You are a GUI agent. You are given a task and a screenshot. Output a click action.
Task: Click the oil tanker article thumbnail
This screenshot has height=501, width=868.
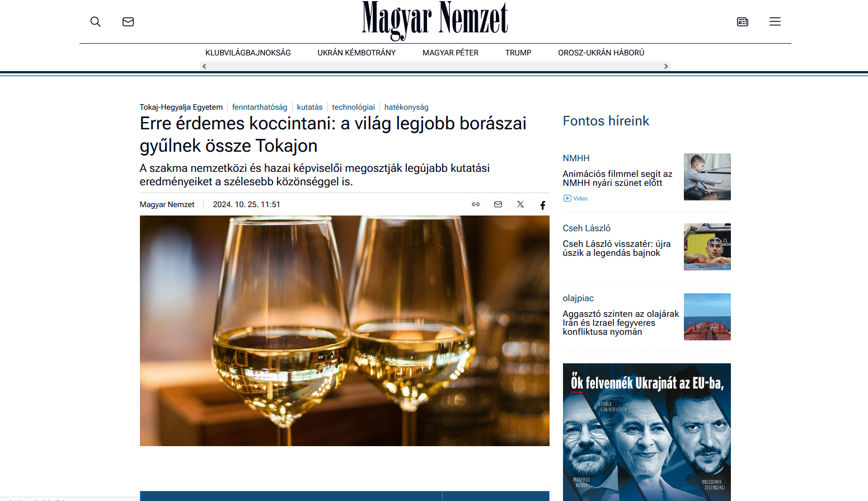(x=707, y=317)
